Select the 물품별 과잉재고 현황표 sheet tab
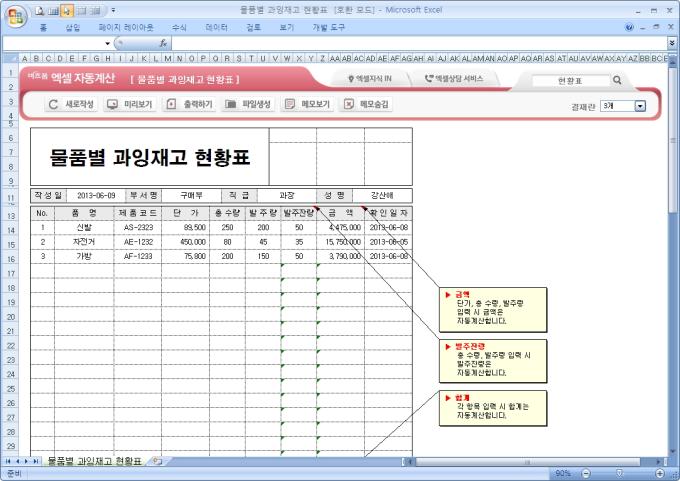This screenshot has height=481, width=680. [x=94, y=461]
